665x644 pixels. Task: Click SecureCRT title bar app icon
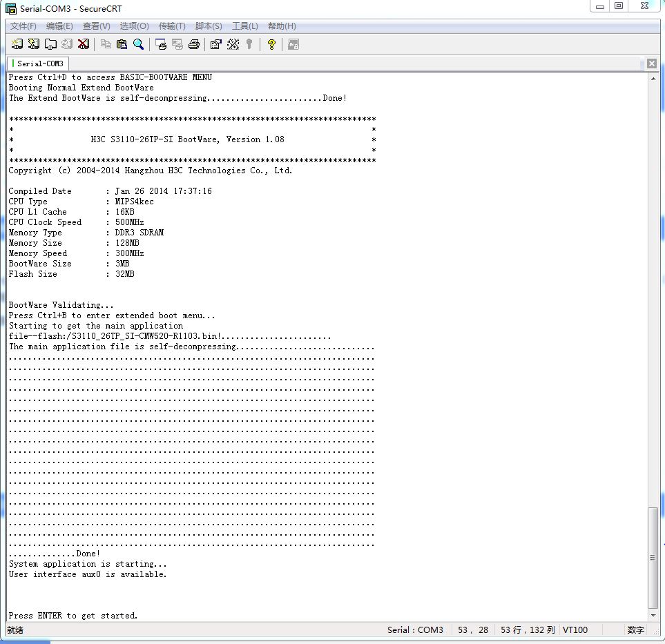11,8
